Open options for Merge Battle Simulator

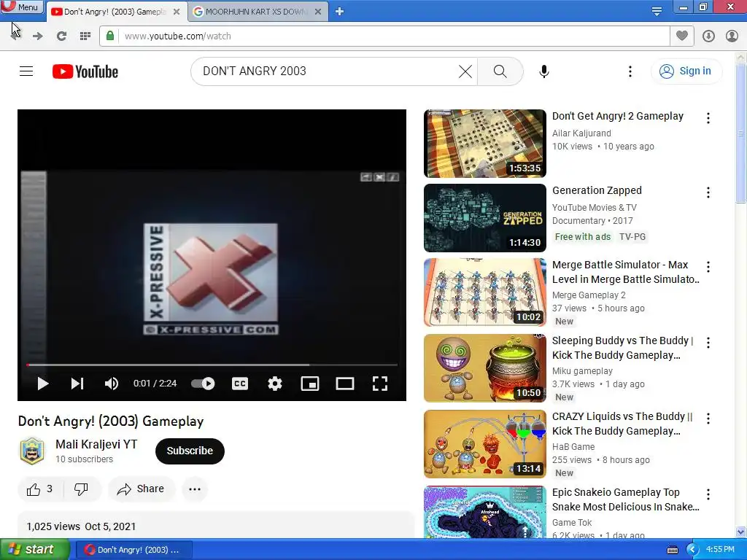(708, 267)
